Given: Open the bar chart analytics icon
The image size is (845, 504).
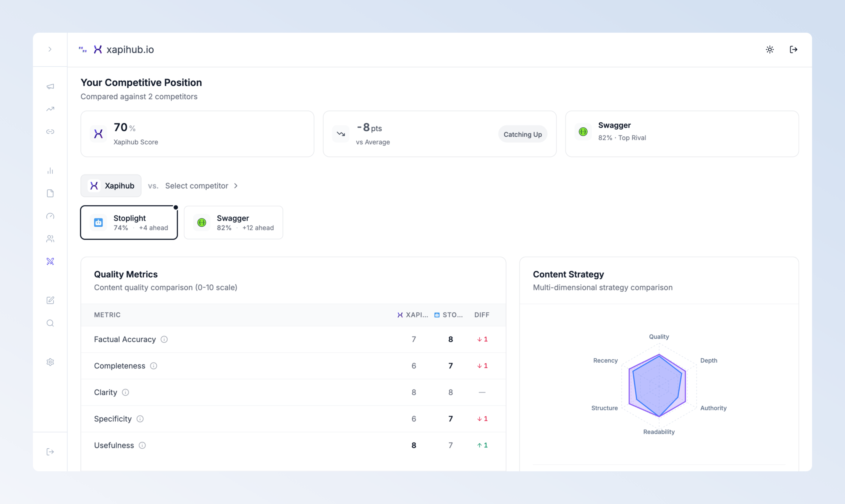Looking at the screenshot, I should [50, 171].
